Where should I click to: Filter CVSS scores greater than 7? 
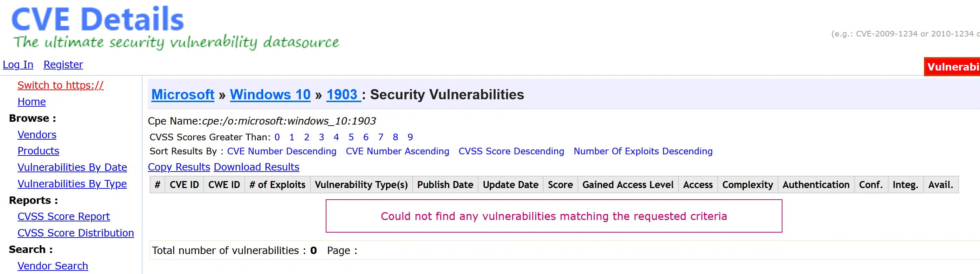click(381, 137)
